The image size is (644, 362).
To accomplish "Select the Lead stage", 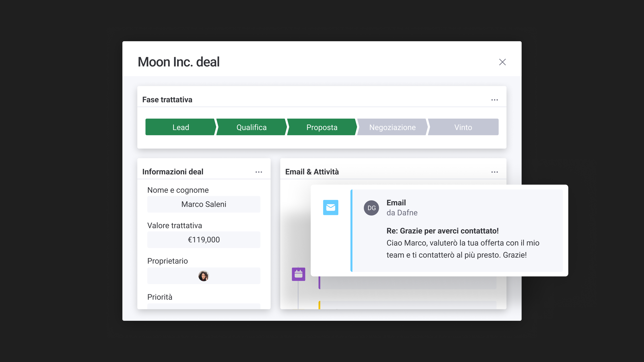I will pyautogui.click(x=181, y=127).
